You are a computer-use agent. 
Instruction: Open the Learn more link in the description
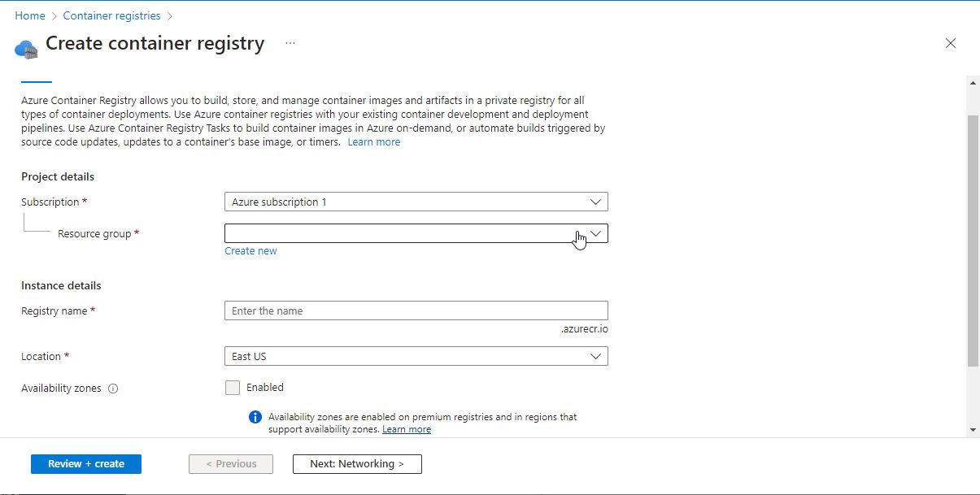373,141
